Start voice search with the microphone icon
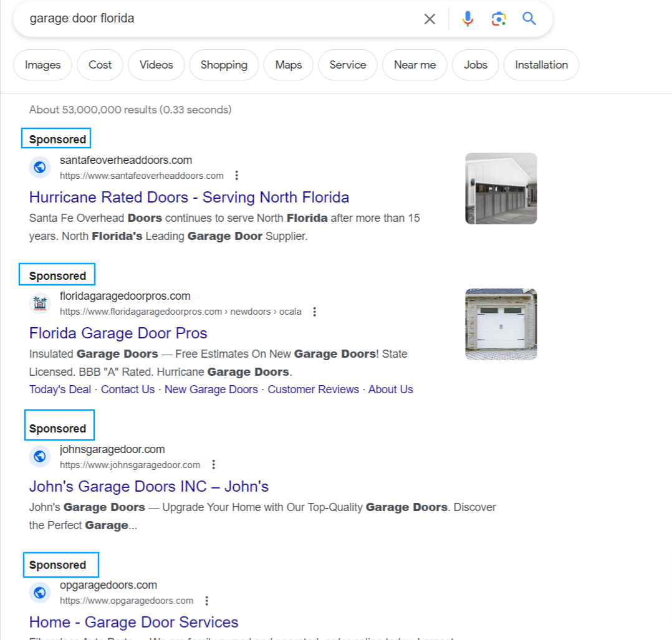This screenshot has height=640, width=672. click(x=468, y=19)
